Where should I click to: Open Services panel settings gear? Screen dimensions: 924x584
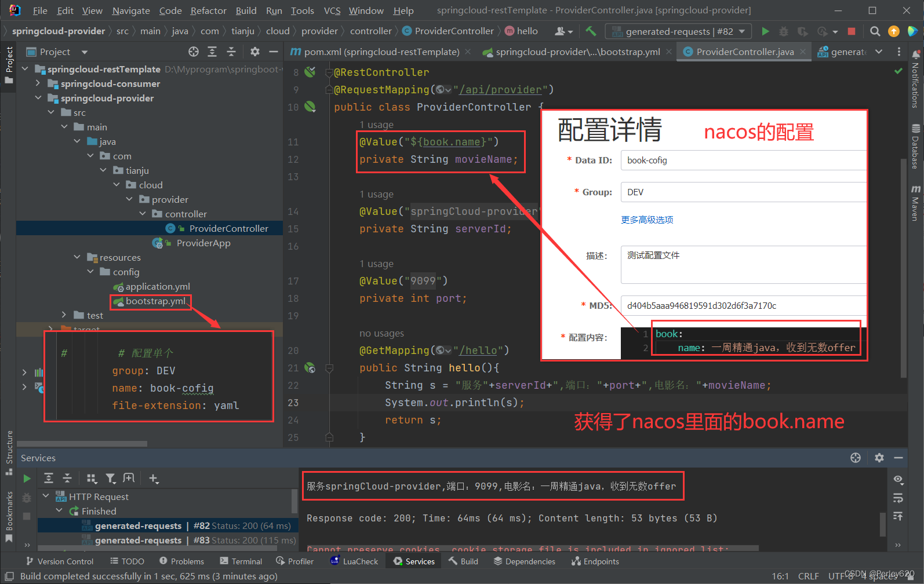(879, 458)
